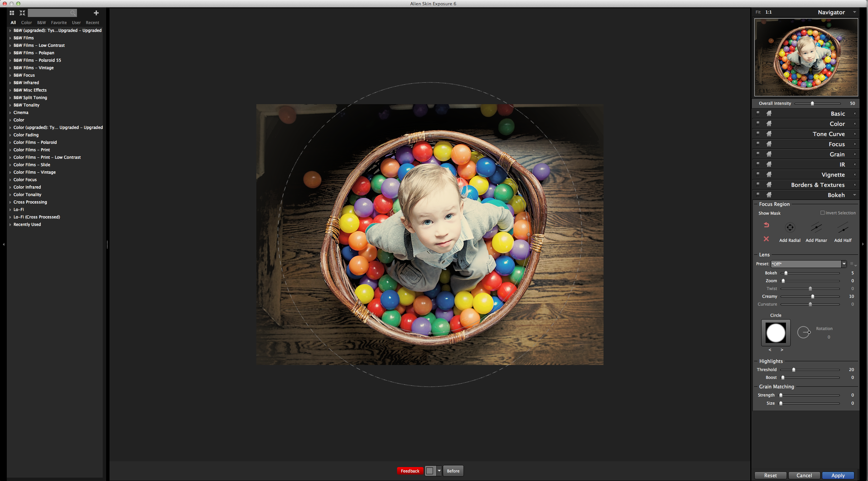Click the Add Planar focus region icon
Screen dimensions: 868x481
816,228
